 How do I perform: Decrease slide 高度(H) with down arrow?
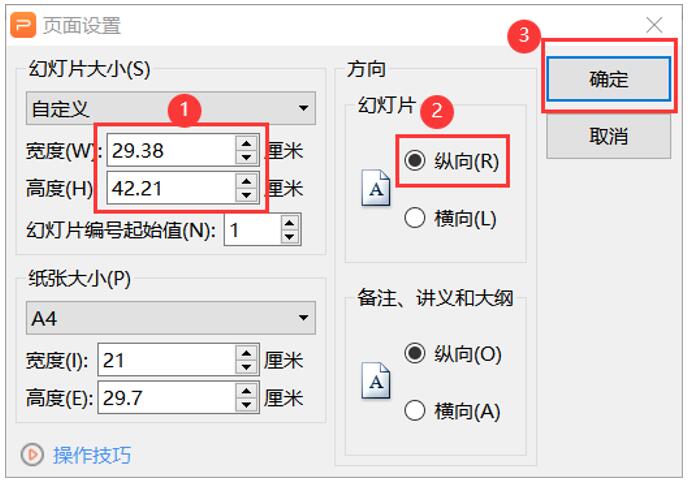[x=246, y=194]
